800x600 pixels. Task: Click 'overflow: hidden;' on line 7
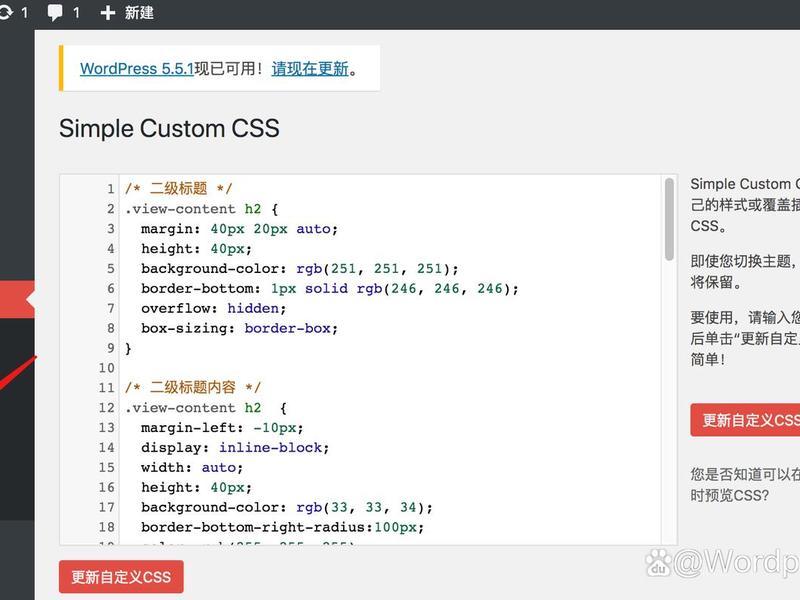click(213, 309)
